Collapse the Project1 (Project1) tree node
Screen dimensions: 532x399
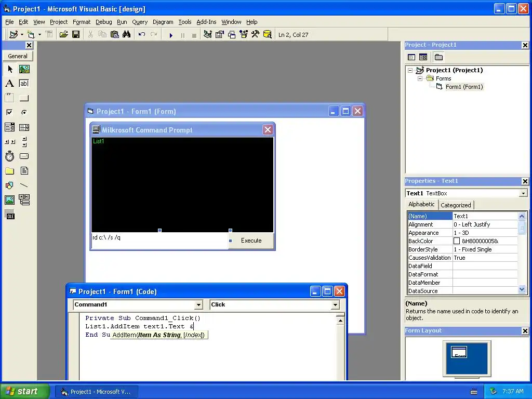click(410, 70)
